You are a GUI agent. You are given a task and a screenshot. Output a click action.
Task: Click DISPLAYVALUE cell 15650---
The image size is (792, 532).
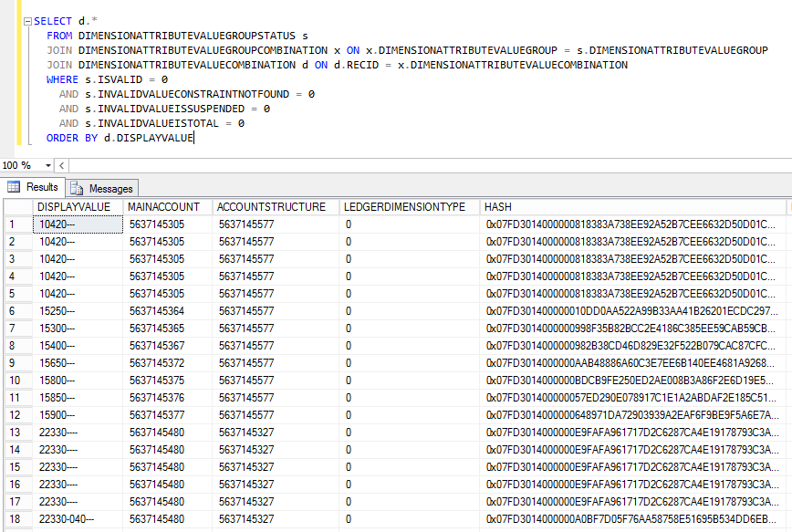(x=78, y=363)
